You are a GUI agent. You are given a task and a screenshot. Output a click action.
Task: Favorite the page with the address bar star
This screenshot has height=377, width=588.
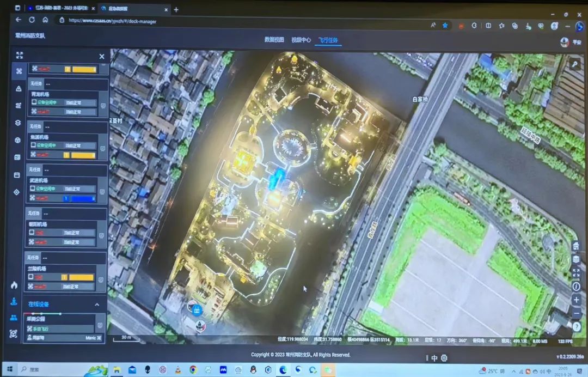point(445,25)
